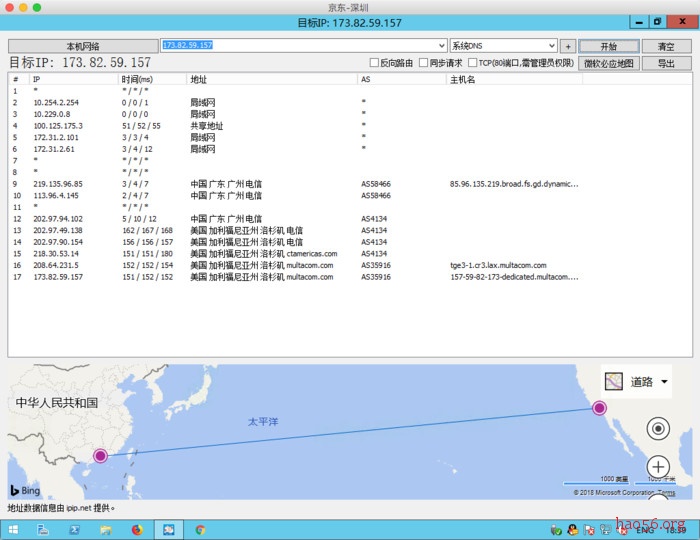Viewport: 700px width, 540px height.
Task: Select hop row 10.254.2.254
Action: [350, 103]
